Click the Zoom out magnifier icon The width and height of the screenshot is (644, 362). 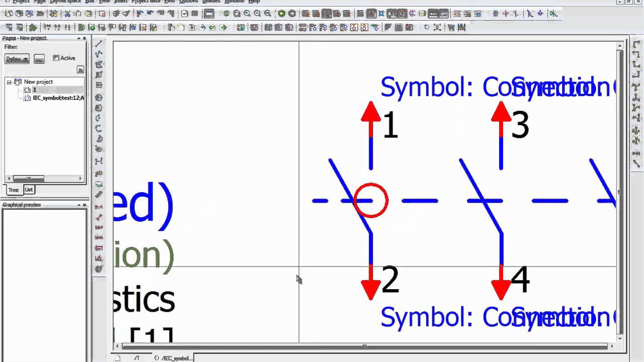(x=257, y=14)
